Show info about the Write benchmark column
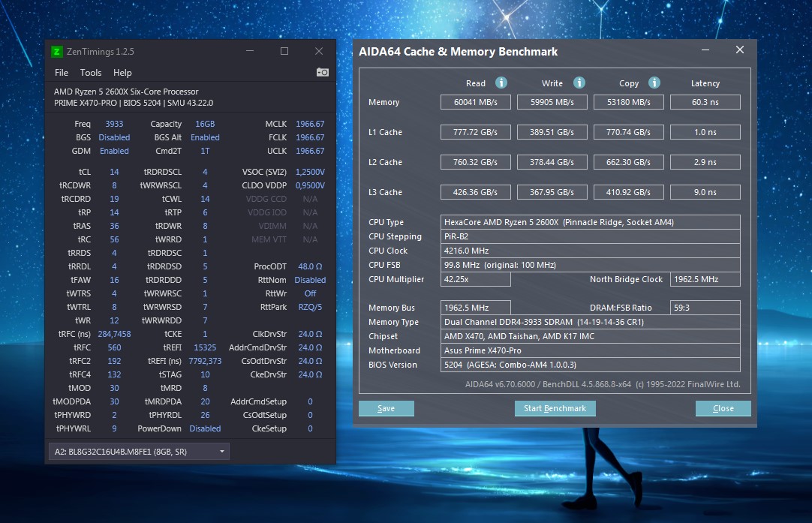 pyautogui.click(x=579, y=83)
